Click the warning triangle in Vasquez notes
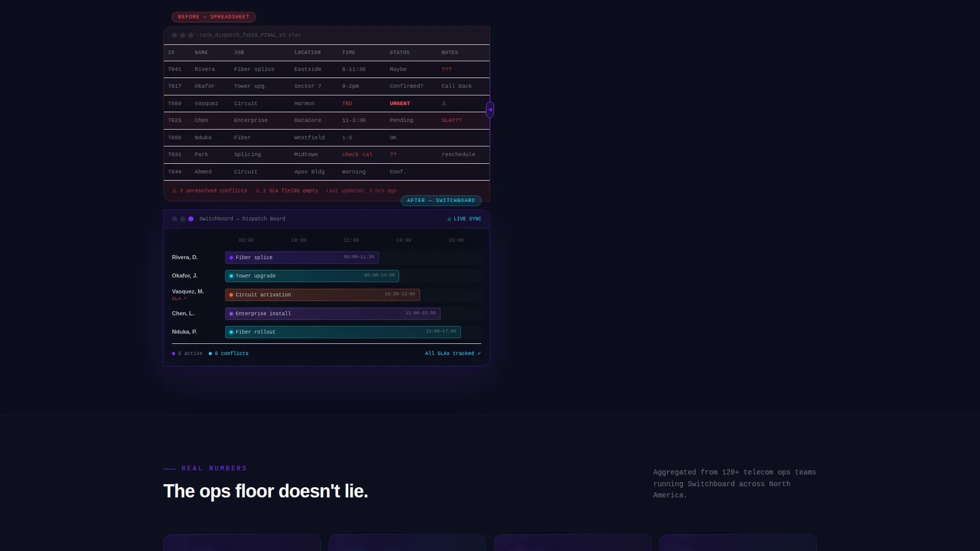This screenshot has width=980, height=551. click(x=444, y=103)
